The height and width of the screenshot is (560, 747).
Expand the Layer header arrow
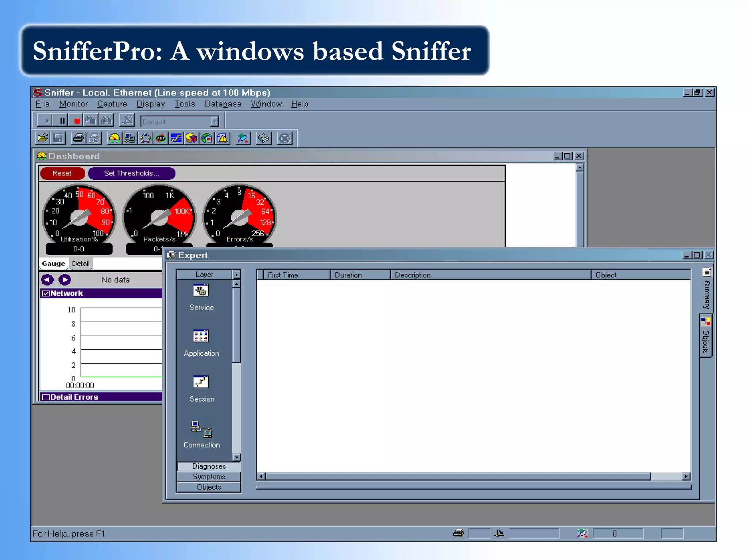coord(236,275)
